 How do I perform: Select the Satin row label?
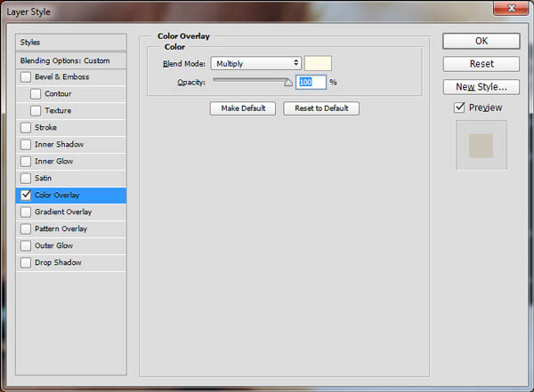pos(44,178)
